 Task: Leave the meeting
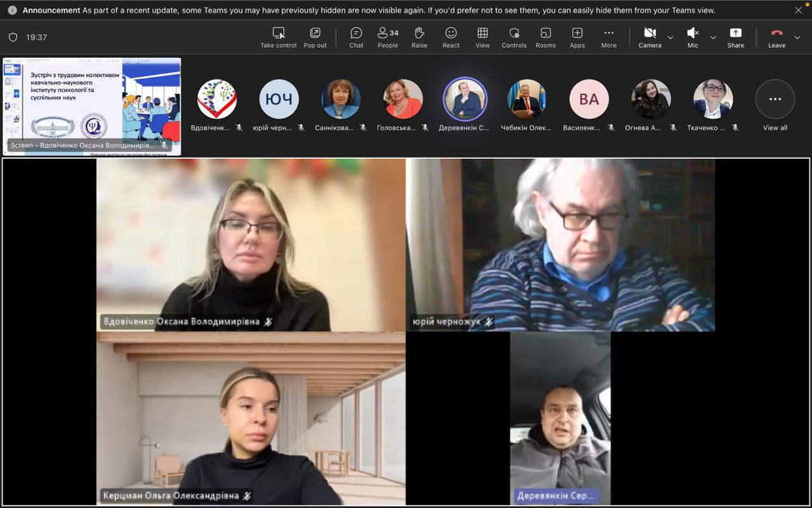click(x=776, y=37)
